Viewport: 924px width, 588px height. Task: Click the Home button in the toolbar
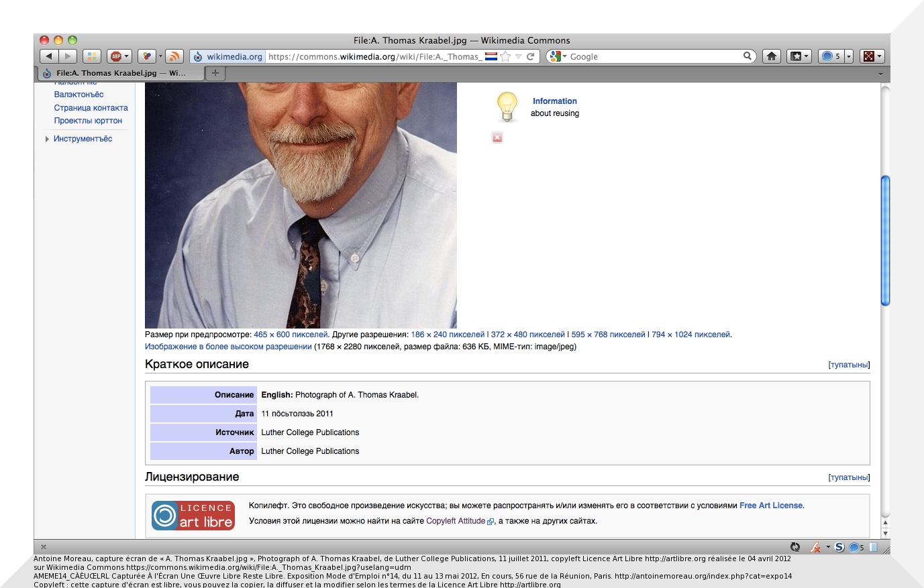tap(772, 56)
